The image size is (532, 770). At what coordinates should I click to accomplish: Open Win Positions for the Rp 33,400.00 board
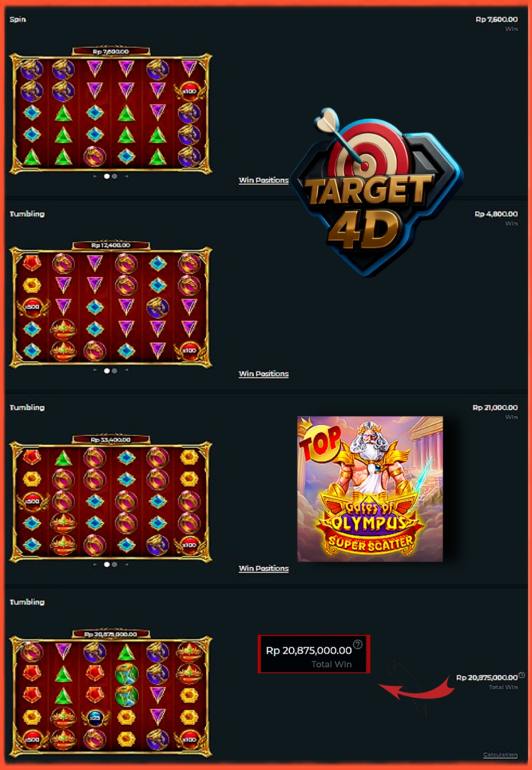264,568
